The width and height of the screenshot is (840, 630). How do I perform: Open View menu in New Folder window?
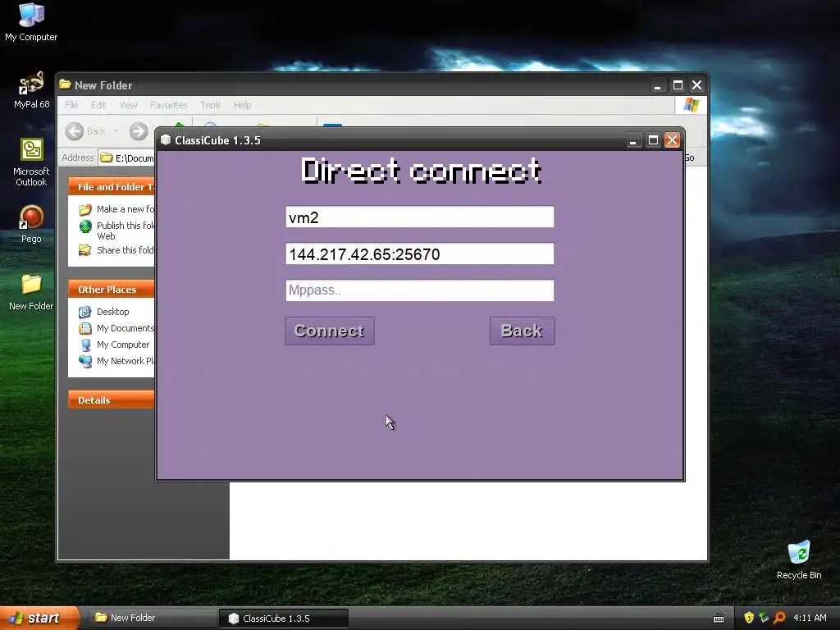click(x=128, y=105)
